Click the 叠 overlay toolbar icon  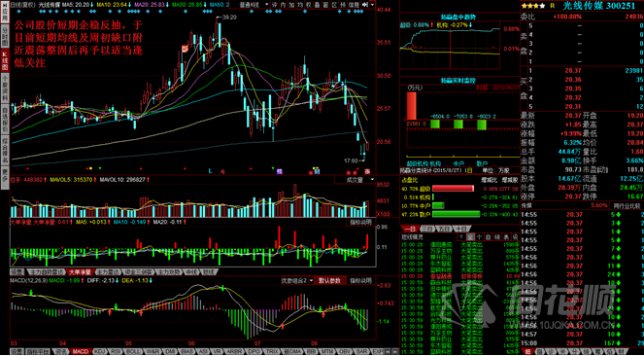pyautogui.click(x=317, y=4)
